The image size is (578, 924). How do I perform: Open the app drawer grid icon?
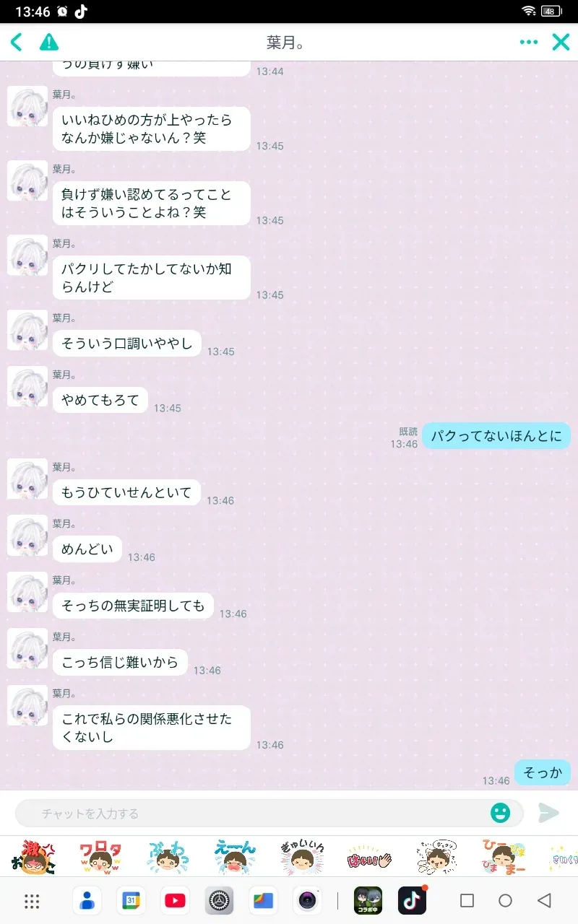click(32, 900)
